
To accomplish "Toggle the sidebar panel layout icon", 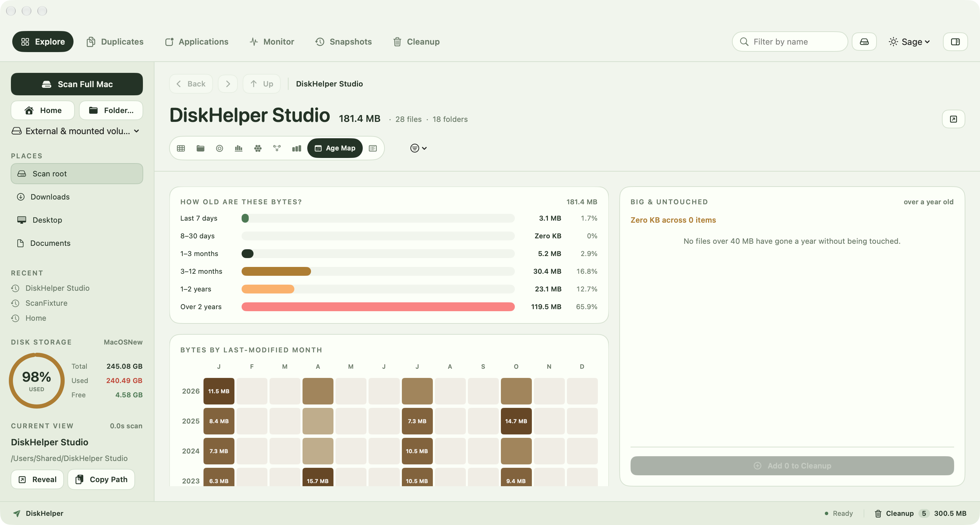I will click(955, 42).
